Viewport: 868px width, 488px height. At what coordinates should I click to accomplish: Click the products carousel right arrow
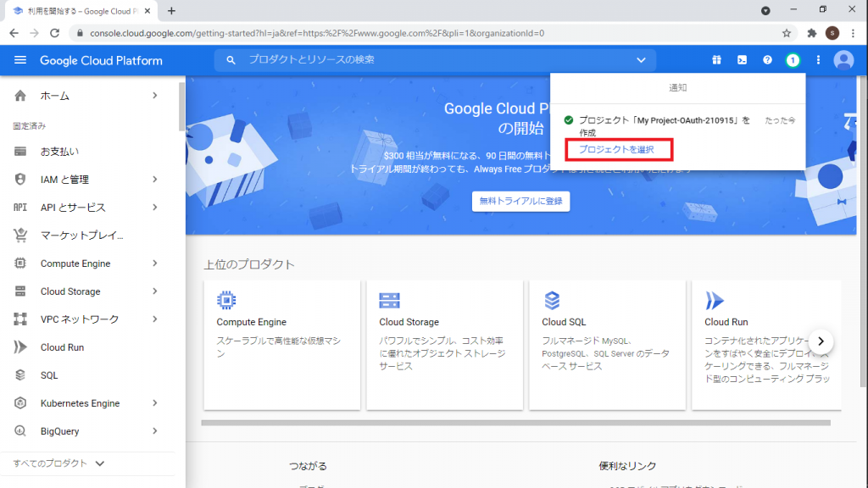click(x=821, y=341)
